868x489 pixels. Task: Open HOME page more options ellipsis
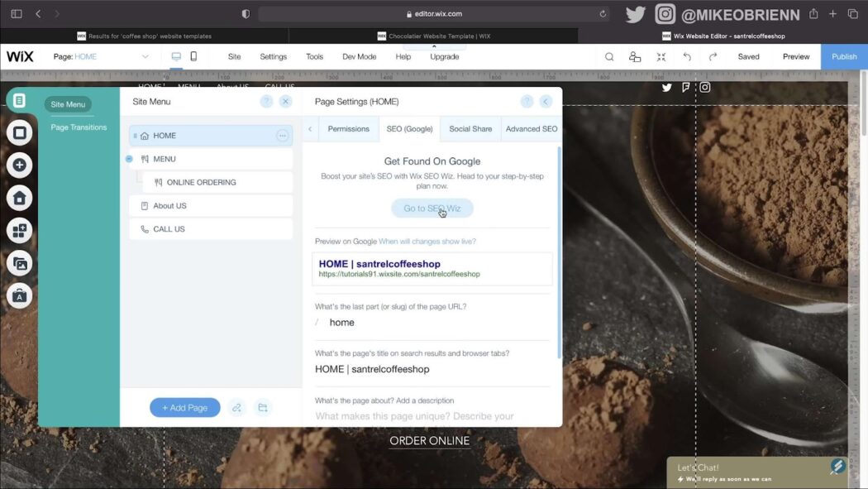coord(283,136)
